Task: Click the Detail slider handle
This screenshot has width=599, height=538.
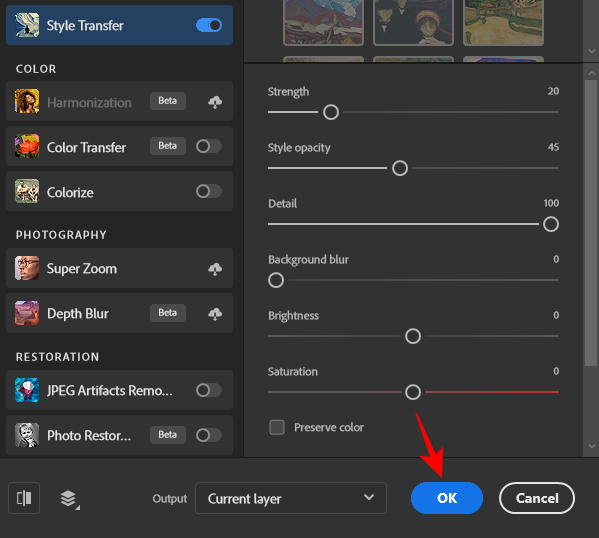Action: 551,224
